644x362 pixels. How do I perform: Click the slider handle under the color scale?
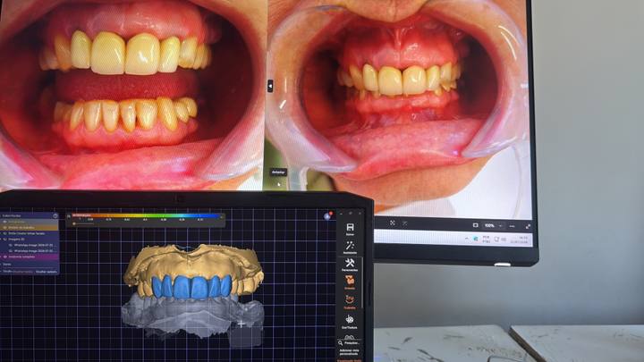click(x=74, y=224)
